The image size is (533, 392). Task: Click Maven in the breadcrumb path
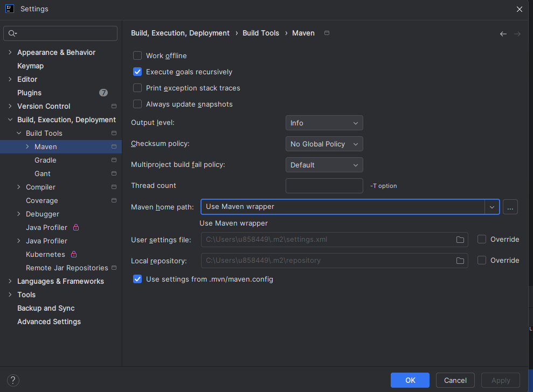tap(303, 33)
